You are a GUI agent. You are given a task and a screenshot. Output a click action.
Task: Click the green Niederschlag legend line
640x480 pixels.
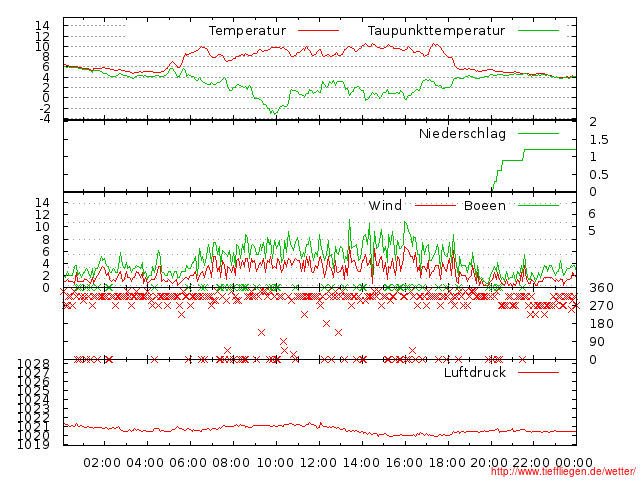pyautogui.click(x=538, y=133)
